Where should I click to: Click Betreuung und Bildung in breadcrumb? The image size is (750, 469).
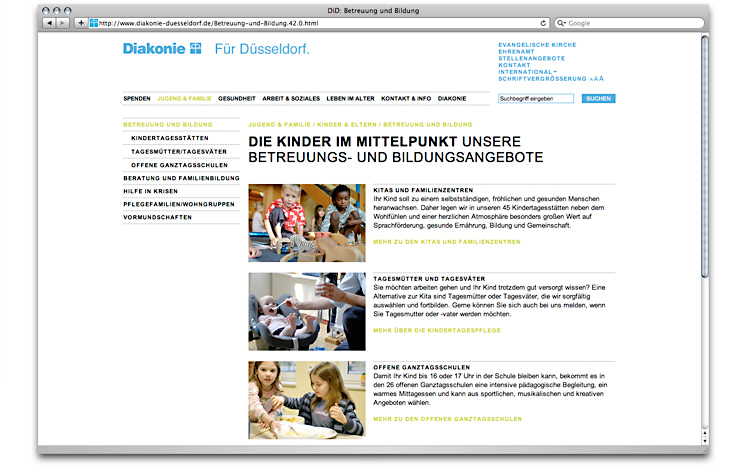tap(428, 125)
